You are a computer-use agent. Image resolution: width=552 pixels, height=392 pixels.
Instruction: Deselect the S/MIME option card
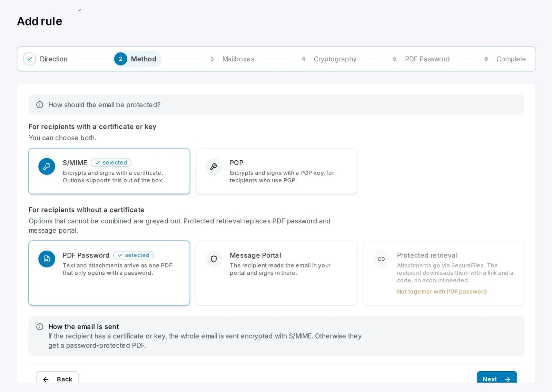coord(109,171)
